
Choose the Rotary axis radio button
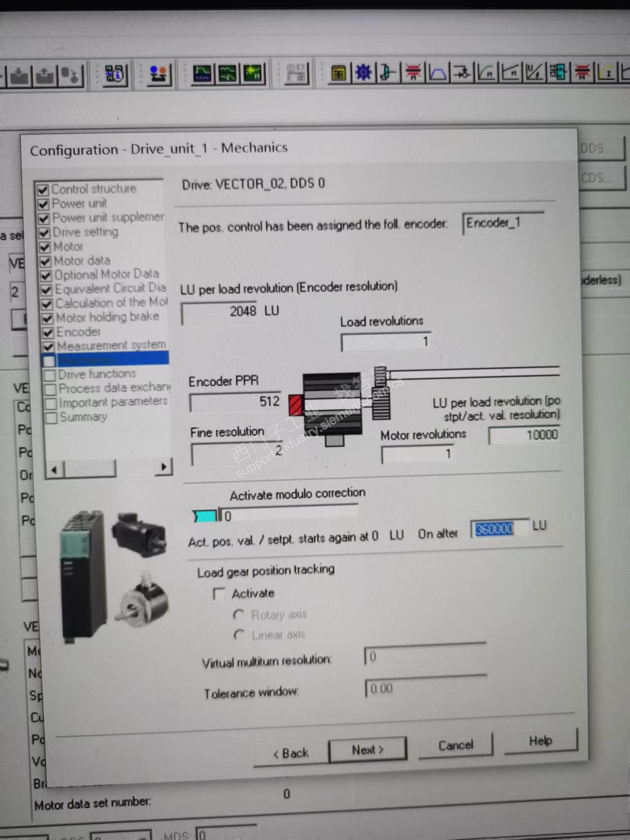pyautogui.click(x=239, y=615)
